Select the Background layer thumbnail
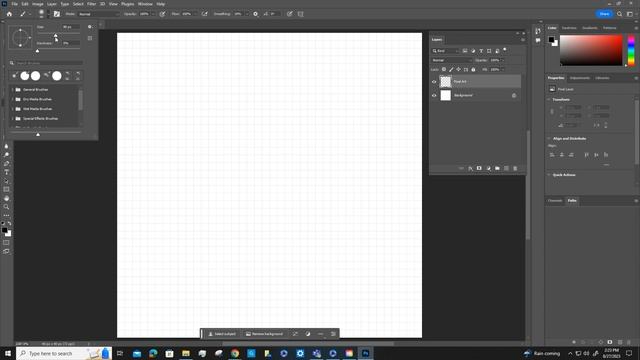The width and height of the screenshot is (640, 360). click(x=445, y=96)
